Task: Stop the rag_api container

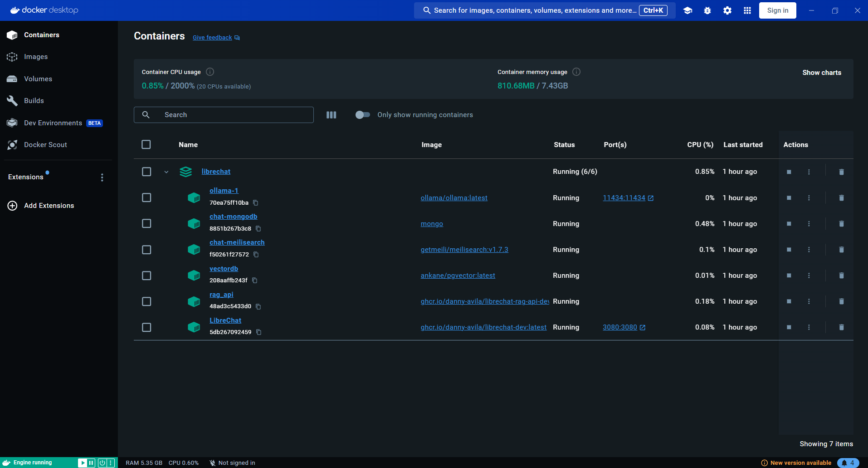Action: (x=789, y=301)
